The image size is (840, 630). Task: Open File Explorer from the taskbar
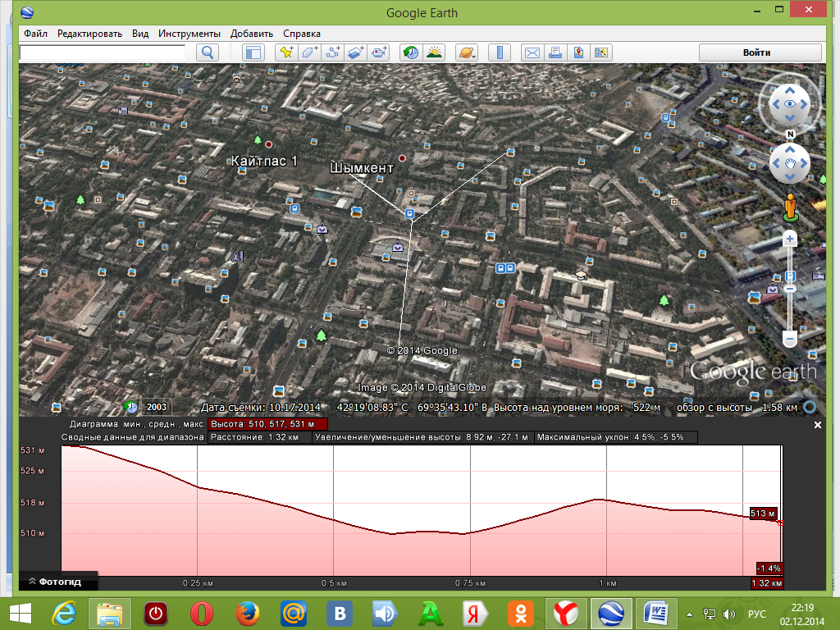(x=110, y=614)
